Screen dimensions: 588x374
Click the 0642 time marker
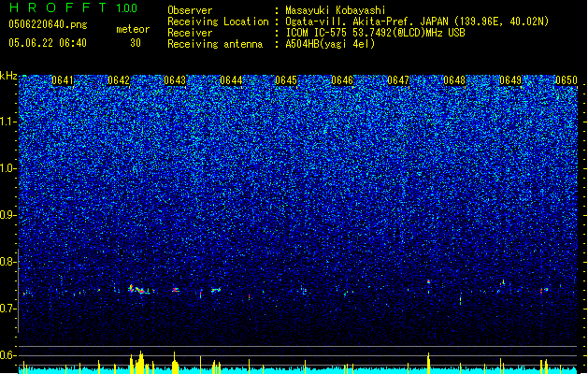click(119, 80)
